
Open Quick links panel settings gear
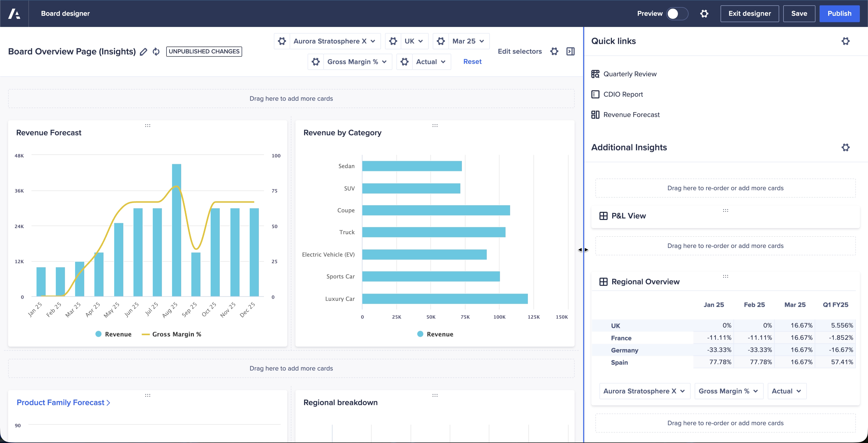click(x=845, y=41)
